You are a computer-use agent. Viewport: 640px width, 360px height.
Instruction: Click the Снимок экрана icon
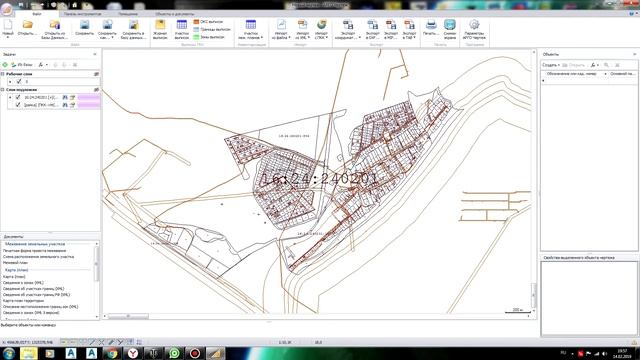tap(450, 29)
